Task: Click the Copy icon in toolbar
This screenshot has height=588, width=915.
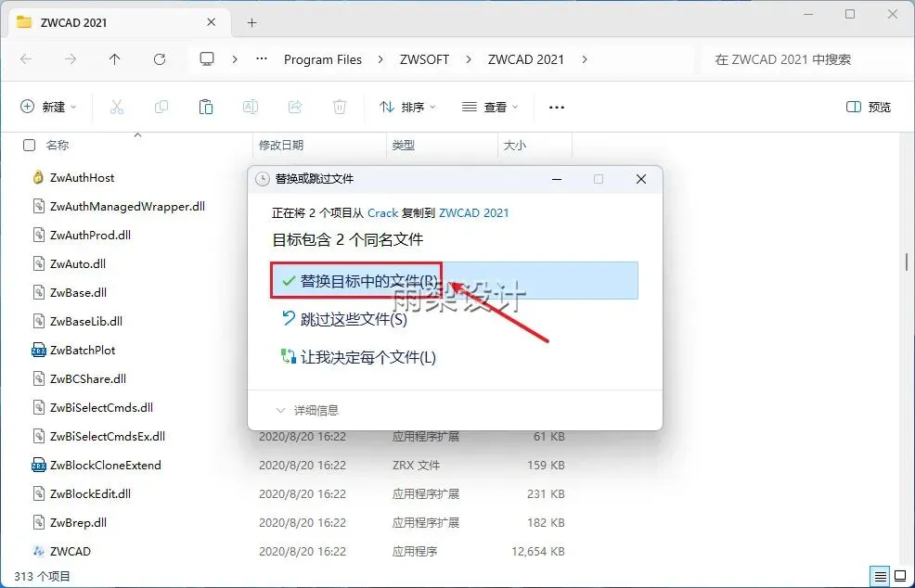Action: (161, 107)
